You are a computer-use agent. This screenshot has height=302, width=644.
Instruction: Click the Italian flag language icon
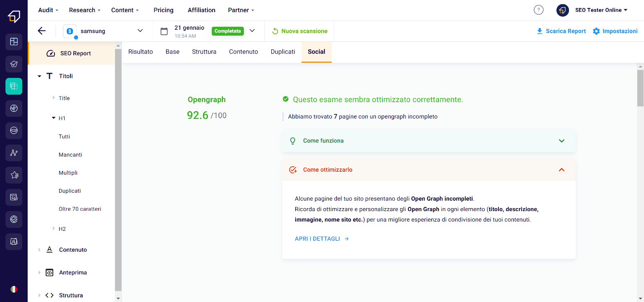(14, 289)
